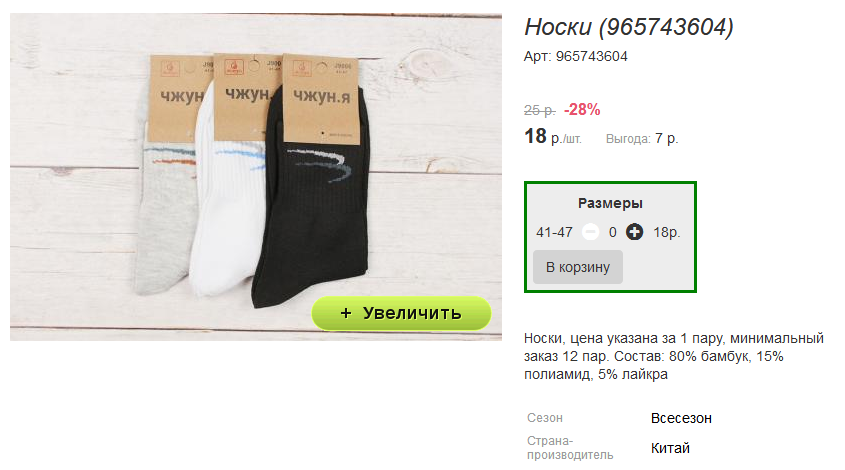Click the red -28% discount label
Screen dimensions: 845x470
pos(582,110)
